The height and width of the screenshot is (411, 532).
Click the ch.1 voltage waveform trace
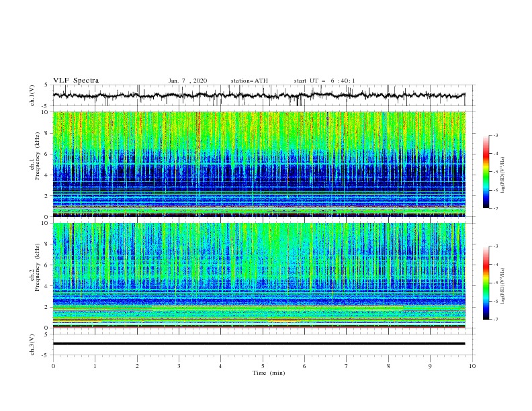(x=259, y=95)
